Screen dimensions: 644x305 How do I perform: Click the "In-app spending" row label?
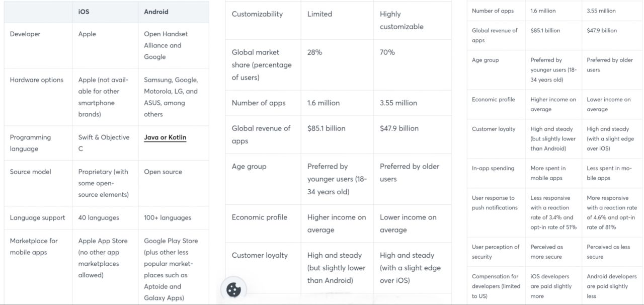point(493,169)
